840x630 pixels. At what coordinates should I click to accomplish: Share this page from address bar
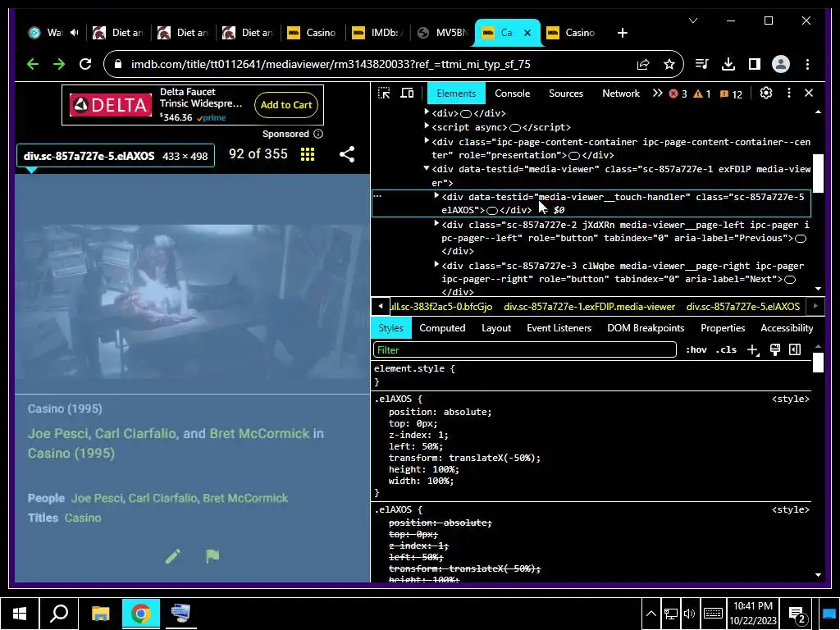coord(643,64)
